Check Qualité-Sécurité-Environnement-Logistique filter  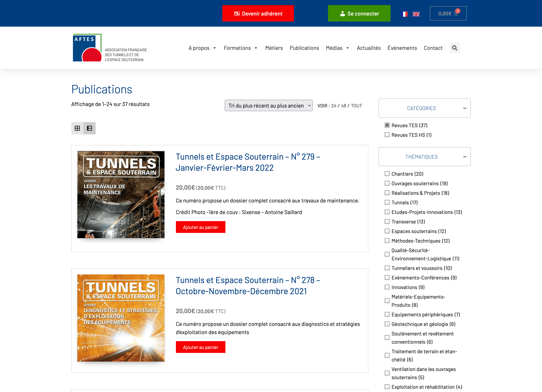tap(387, 254)
